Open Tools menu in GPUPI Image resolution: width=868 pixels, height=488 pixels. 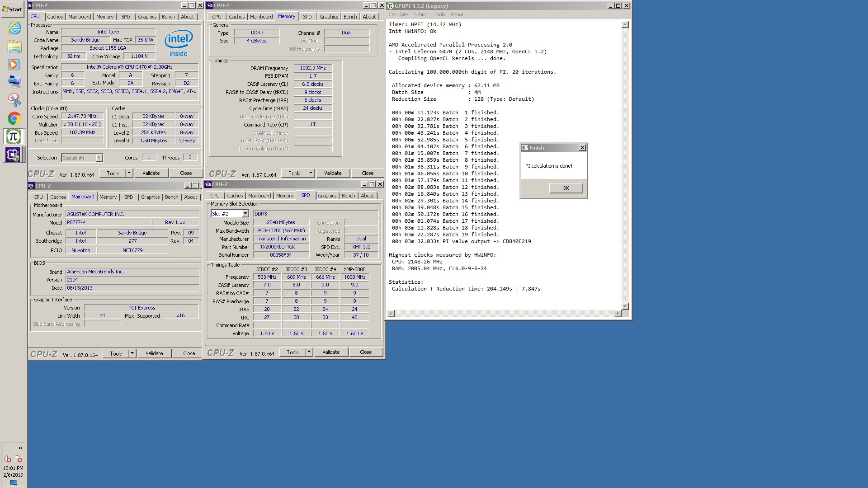tap(439, 14)
